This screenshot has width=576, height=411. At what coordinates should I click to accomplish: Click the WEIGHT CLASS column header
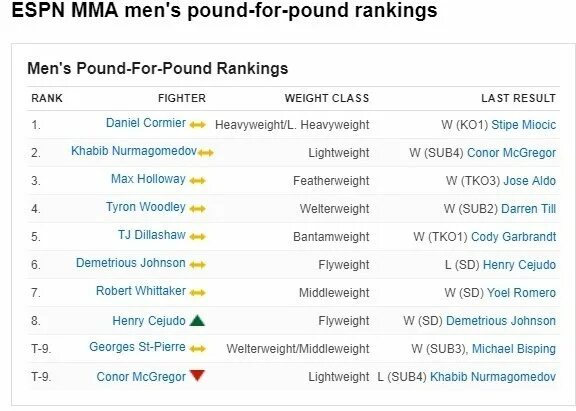(327, 98)
